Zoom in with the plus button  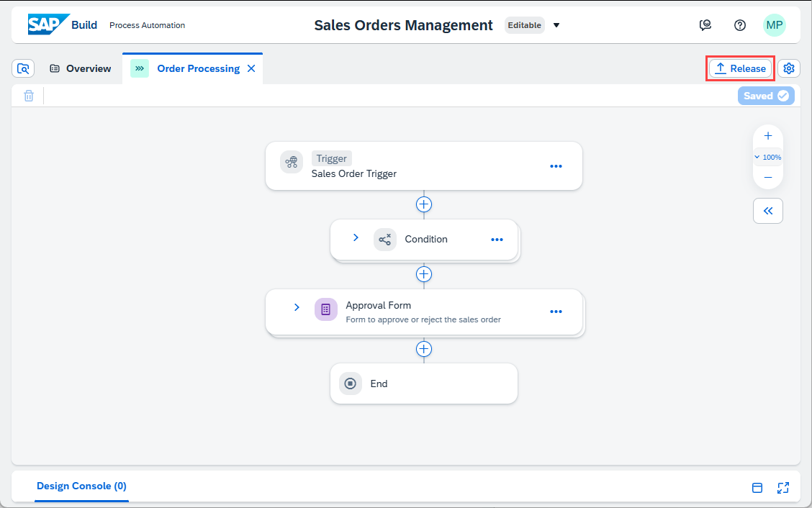pyautogui.click(x=768, y=136)
